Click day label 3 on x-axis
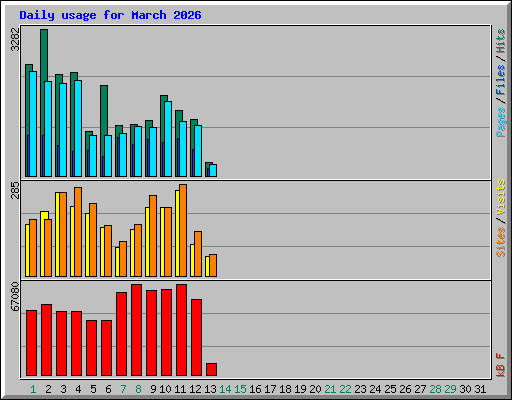Screen dimensions: 512x400 (x=63, y=389)
